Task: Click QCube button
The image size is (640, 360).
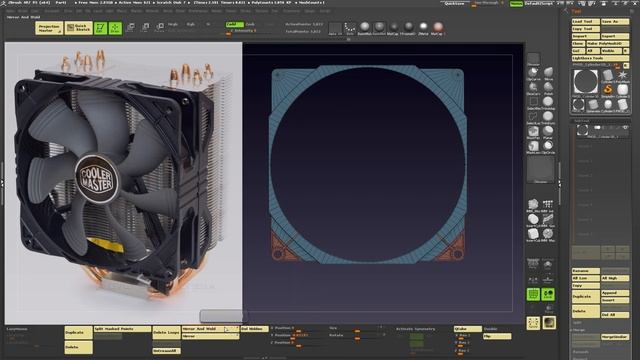Action: click(468, 329)
